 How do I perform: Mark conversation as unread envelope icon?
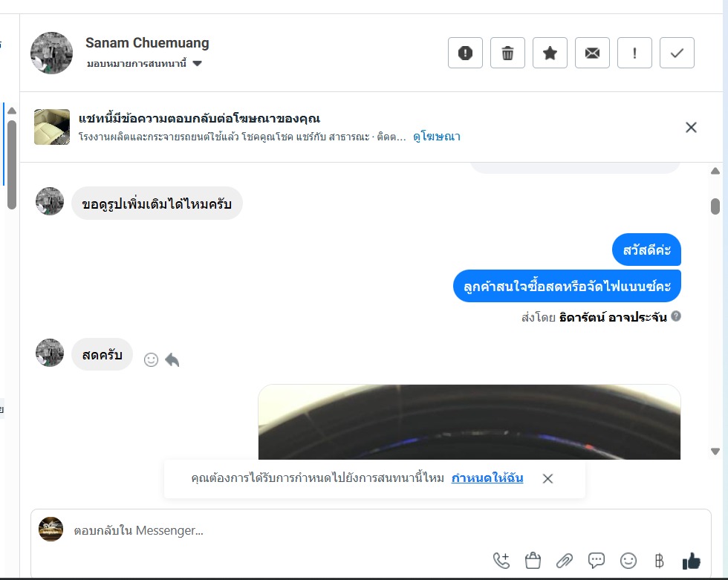coord(592,53)
